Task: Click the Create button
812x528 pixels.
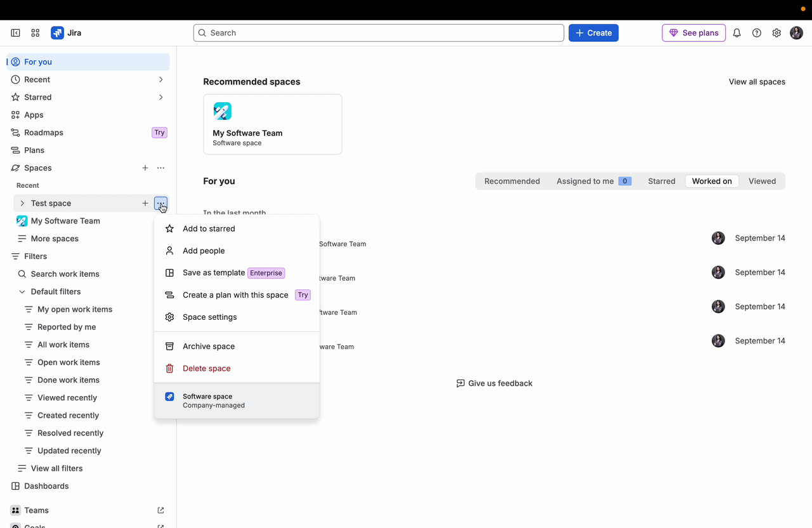Action: pyautogui.click(x=594, y=33)
